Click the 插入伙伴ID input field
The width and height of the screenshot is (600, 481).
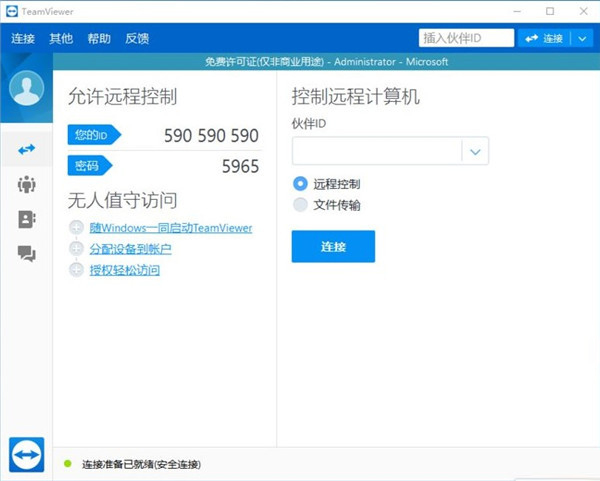click(x=466, y=38)
